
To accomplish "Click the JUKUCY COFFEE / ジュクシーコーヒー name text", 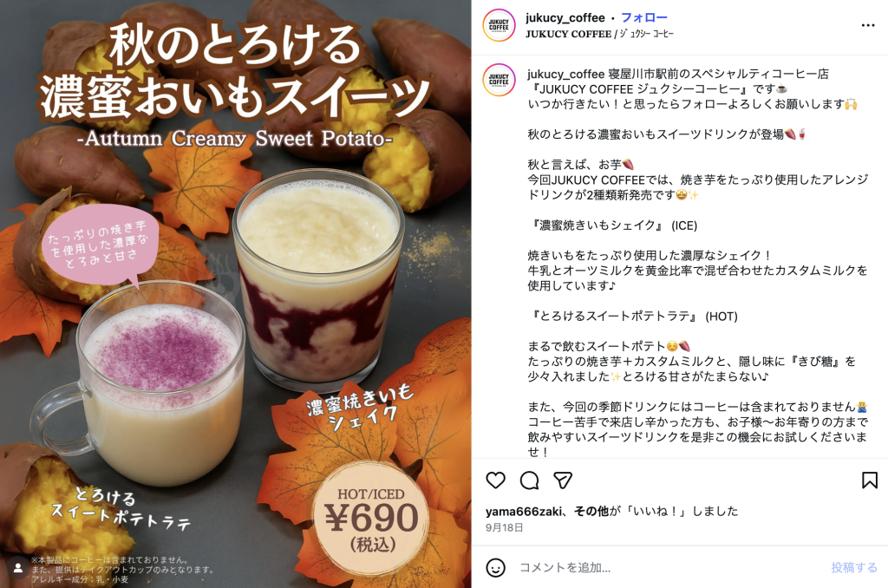I will click(599, 34).
